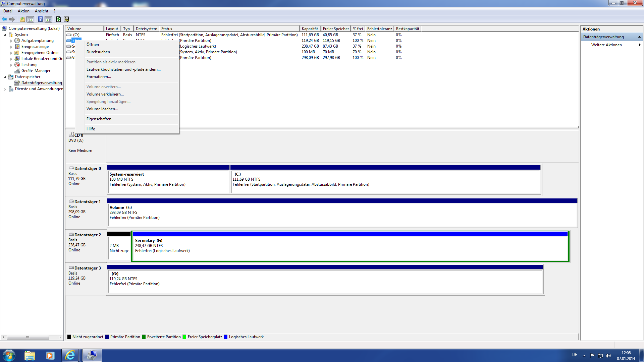Viewport: 644px width, 362px height.
Task: Click the blue Back arrow toolbar icon
Action: coord(4,19)
